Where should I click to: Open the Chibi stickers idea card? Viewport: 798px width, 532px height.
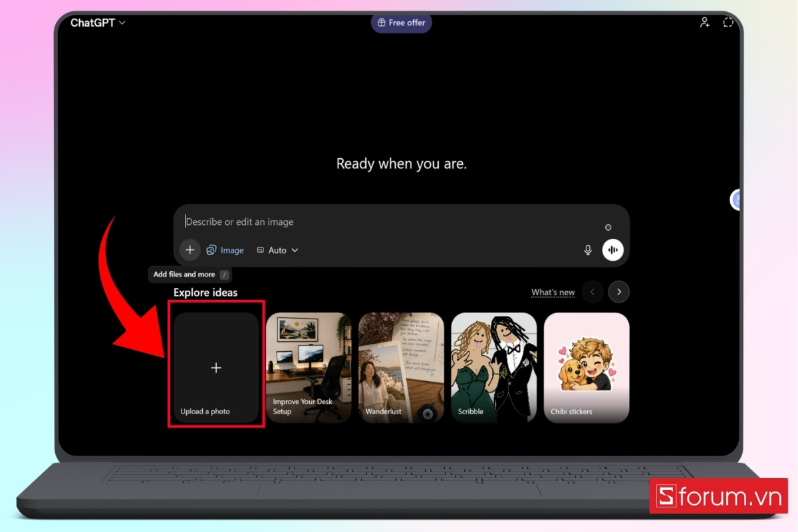click(587, 368)
